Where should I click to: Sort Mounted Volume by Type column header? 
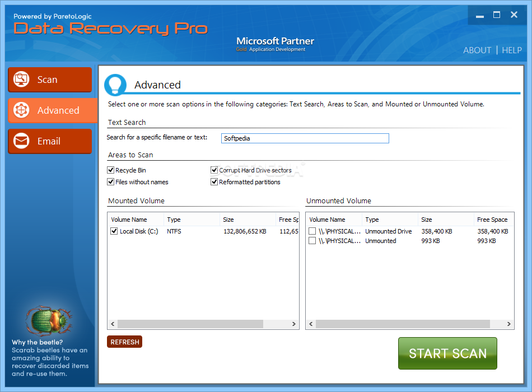tap(192, 220)
